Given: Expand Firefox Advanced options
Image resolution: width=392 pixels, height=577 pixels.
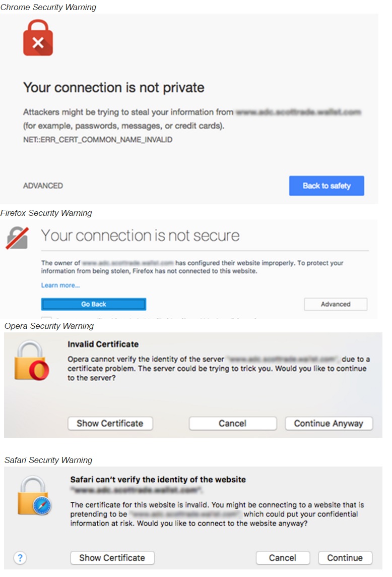Looking at the screenshot, I should 336,304.
